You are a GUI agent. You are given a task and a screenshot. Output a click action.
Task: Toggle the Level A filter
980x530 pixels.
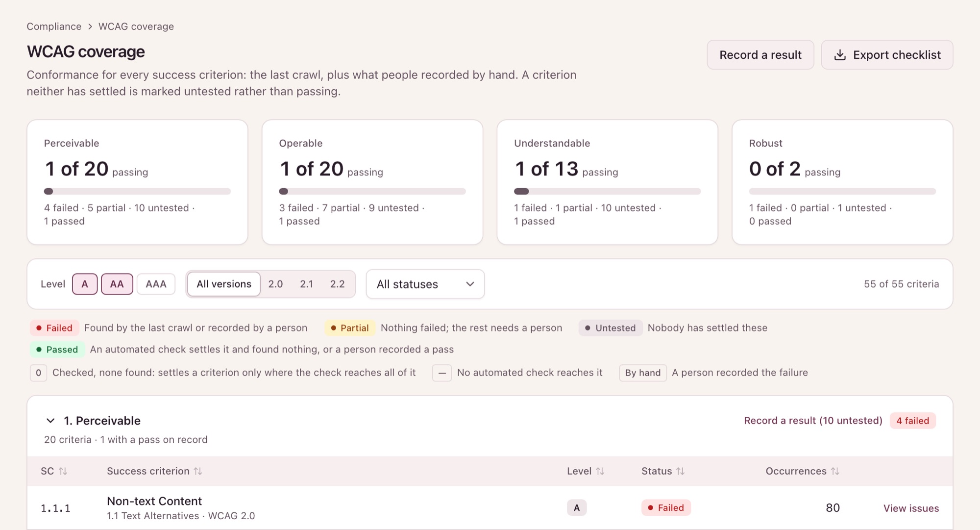(85, 284)
